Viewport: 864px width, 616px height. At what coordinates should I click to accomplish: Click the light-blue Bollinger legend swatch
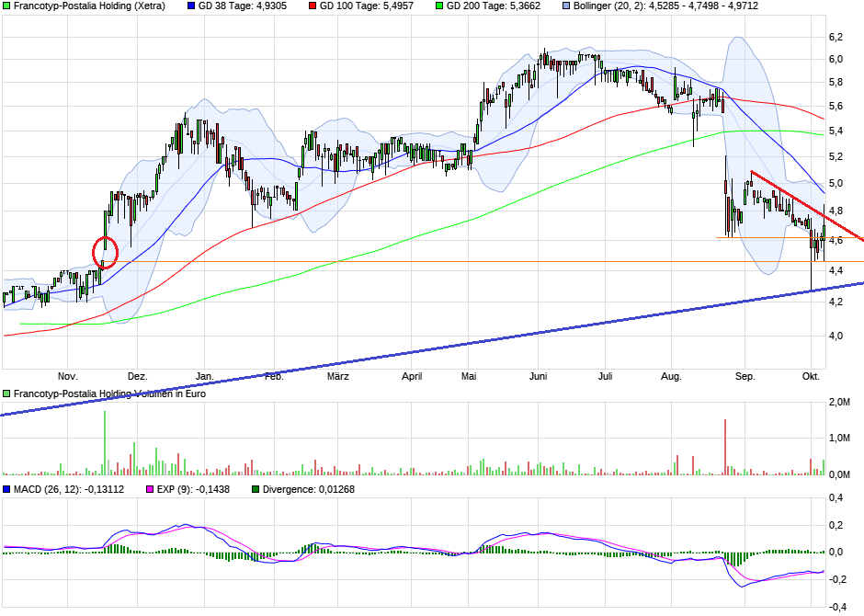click(566, 6)
